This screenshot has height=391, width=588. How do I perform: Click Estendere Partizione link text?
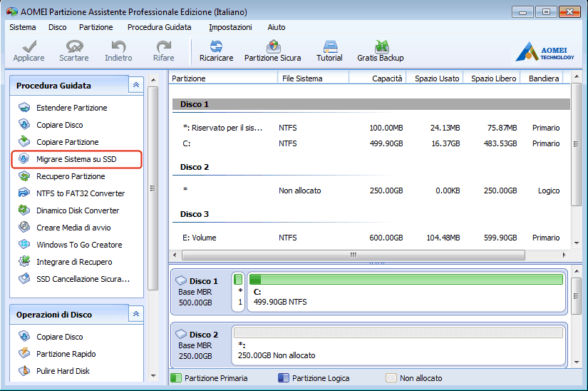(71, 108)
